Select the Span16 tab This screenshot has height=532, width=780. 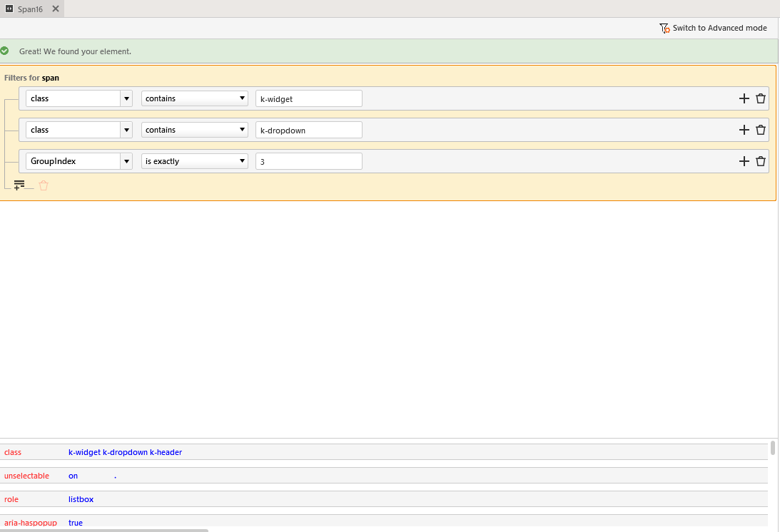[30, 9]
